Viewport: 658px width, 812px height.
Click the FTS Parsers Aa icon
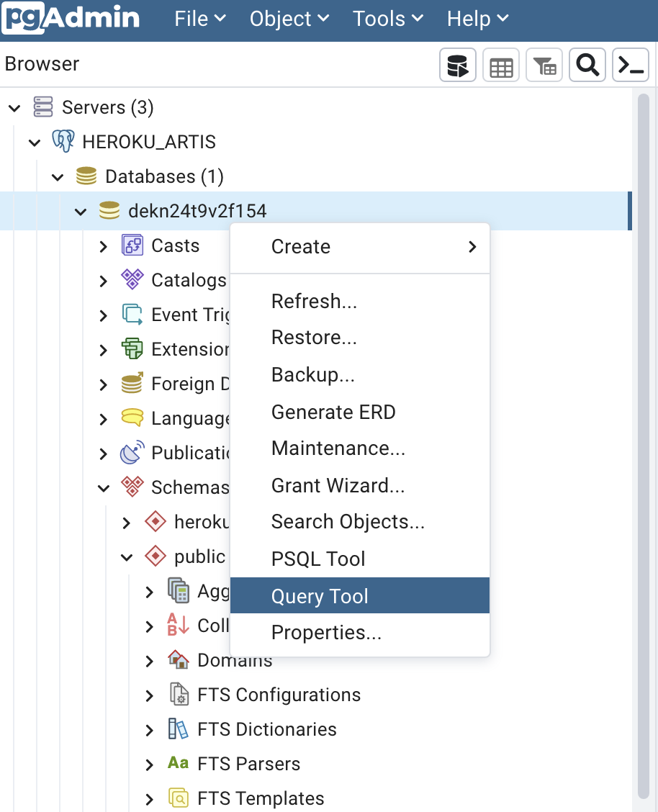click(178, 762)
